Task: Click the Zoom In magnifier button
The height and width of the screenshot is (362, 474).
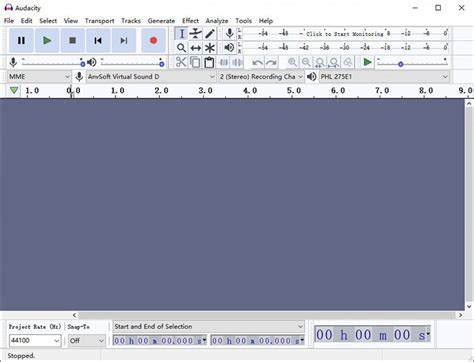Action: coord(292,62)
